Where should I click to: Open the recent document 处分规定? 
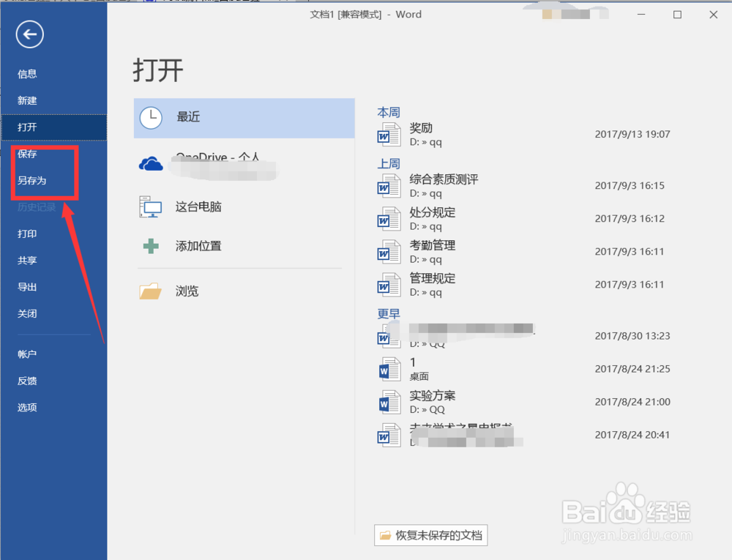433,212
